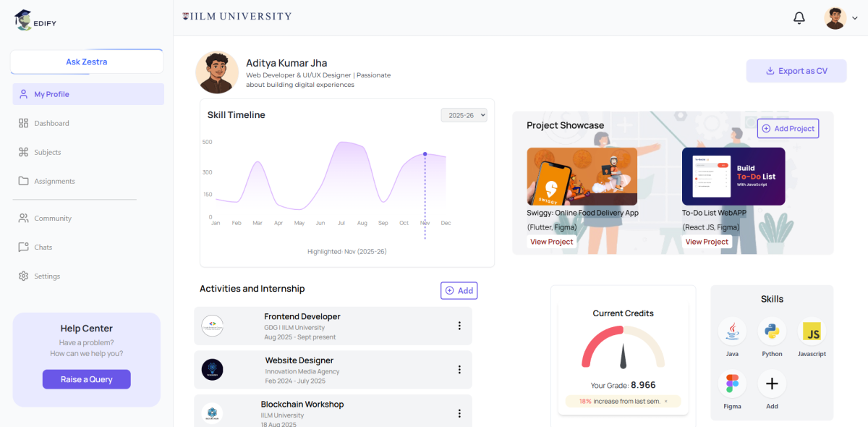Viewport: 868px width, 427px height.
Task: Open Community in the sidebar
Action: point(53,218)
